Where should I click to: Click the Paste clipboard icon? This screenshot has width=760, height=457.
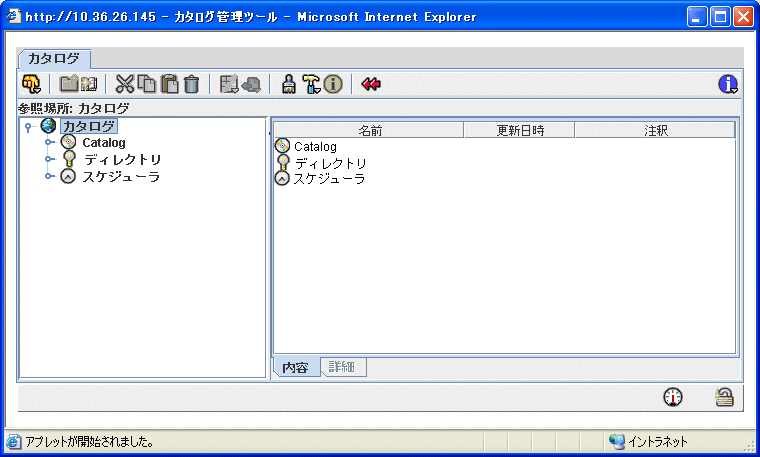tap(169, 84)
